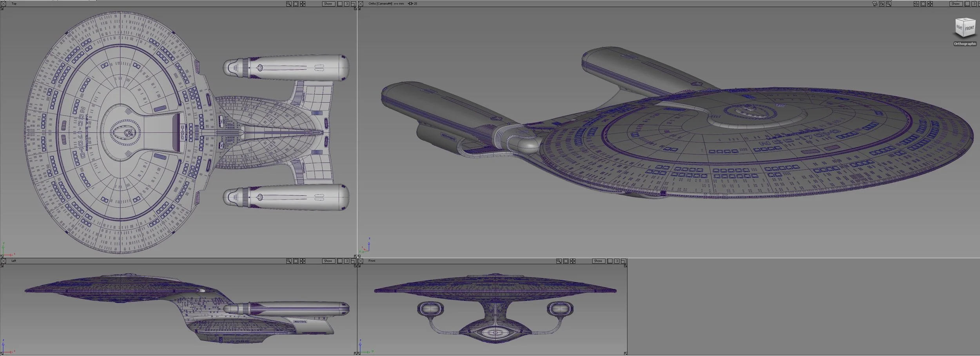Open the Show menu in Ortho viewport
This screenshot has height=356, width=980.
[956, 4]
